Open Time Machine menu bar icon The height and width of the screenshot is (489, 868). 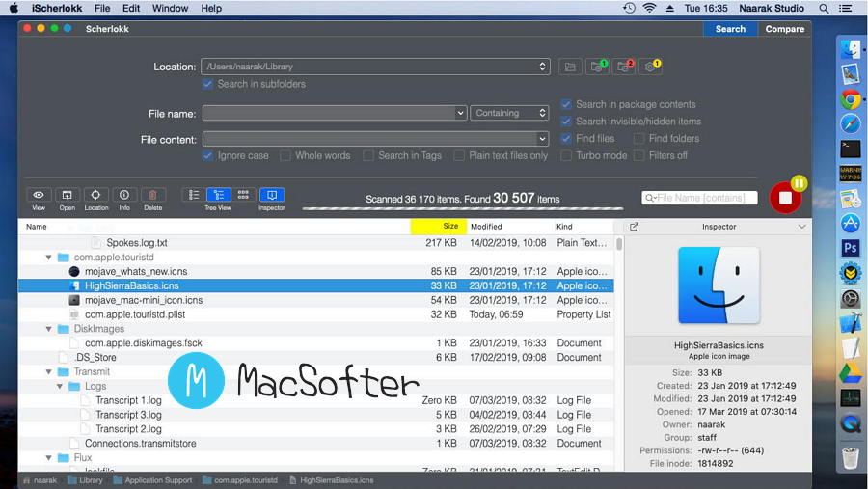point(629,9)
